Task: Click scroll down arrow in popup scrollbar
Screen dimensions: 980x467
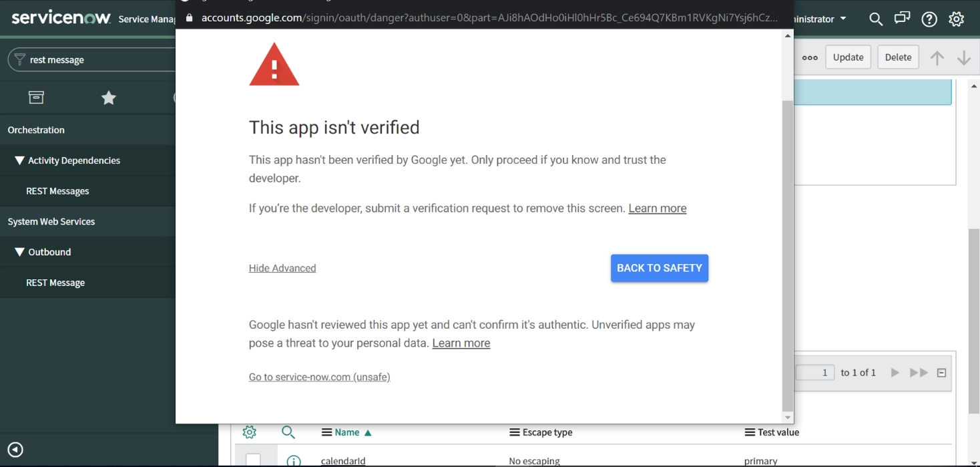Action: click(x=788, y=418)
